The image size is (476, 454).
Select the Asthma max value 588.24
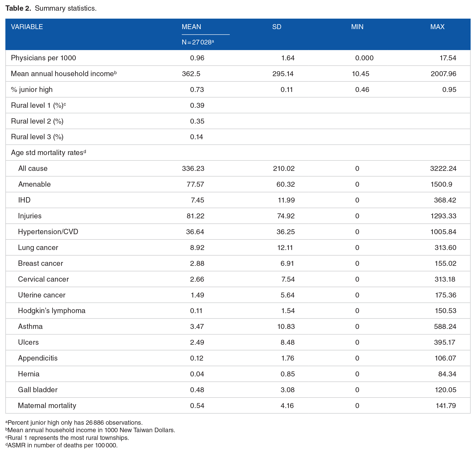[445, 327]
